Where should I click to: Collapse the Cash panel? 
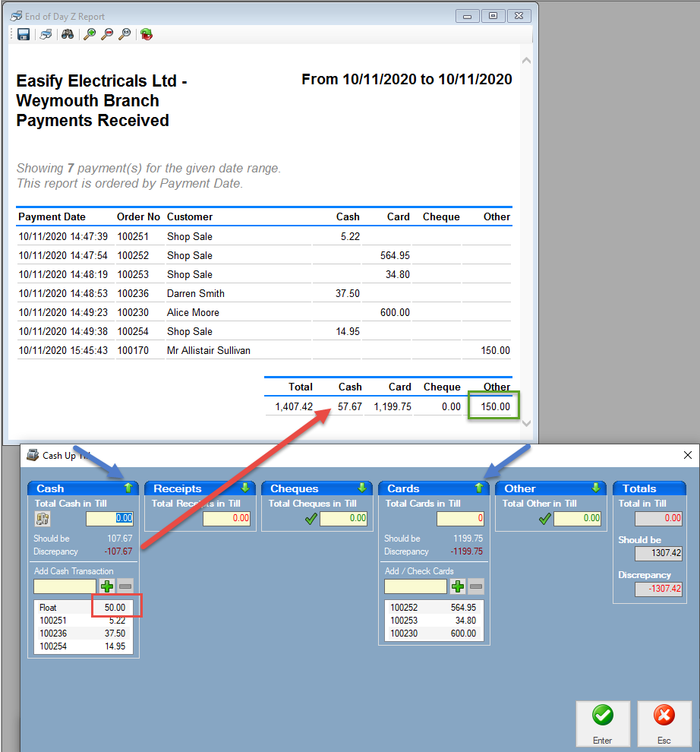(x=128, y=488)
